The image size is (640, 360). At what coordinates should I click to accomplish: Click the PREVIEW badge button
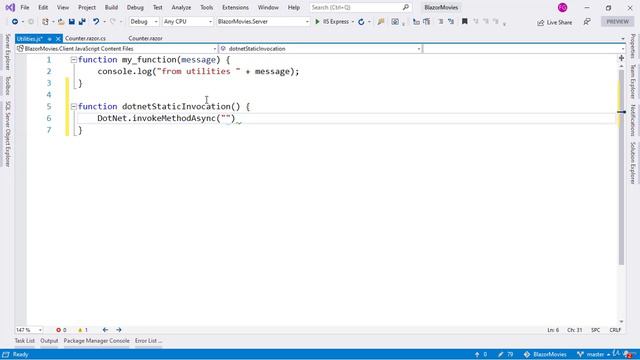tap(618, 22)
